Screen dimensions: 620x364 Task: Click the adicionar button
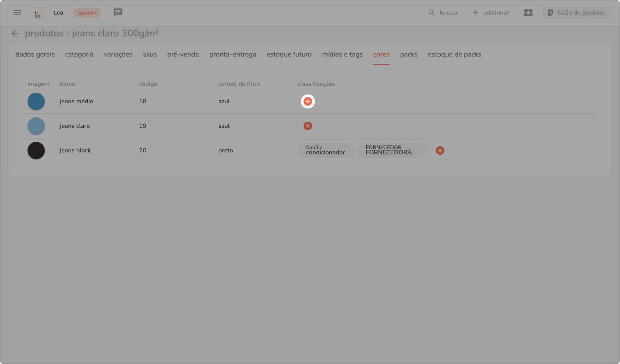pyautogui.click(x=491, y=13)
